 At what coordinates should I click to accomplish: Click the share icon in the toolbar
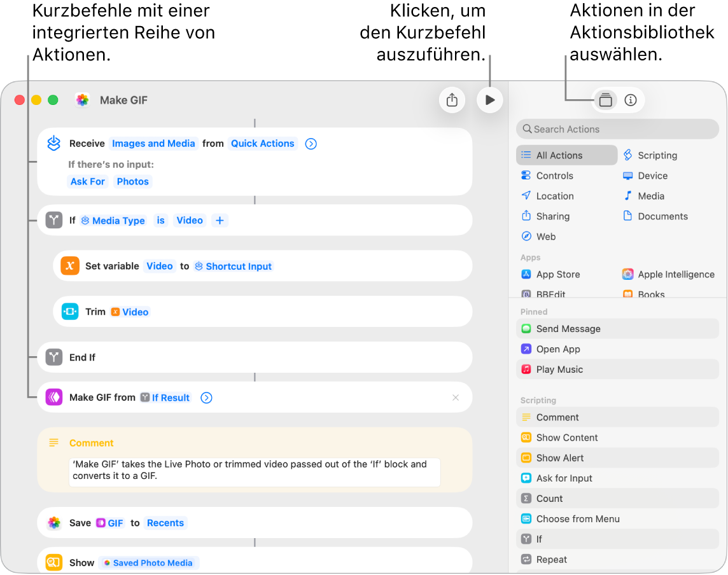click(452, 100)
